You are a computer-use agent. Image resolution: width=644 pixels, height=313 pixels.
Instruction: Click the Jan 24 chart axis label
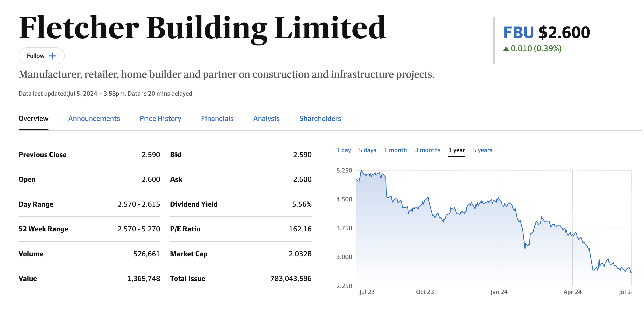pyautogui.click(x=499, y=292)
